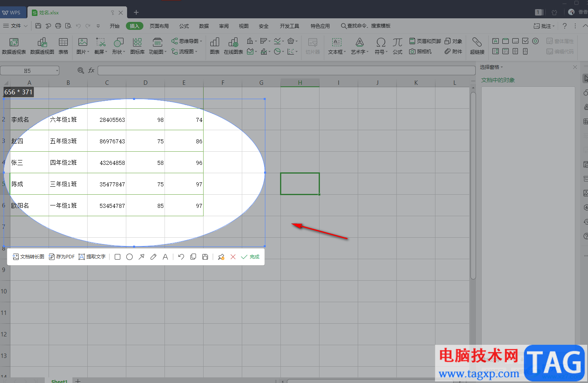The height and width of the screenshot is (383, 588).
Task: Open 流程图 flowchart dropdown
Action: [x=184, y=51]
